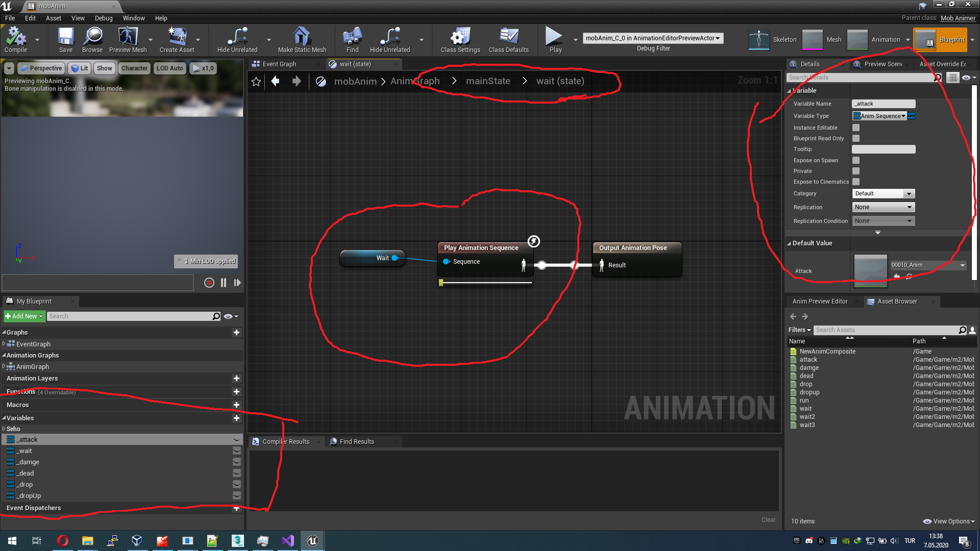Browse to asset in Content Browser

[92, 40]
